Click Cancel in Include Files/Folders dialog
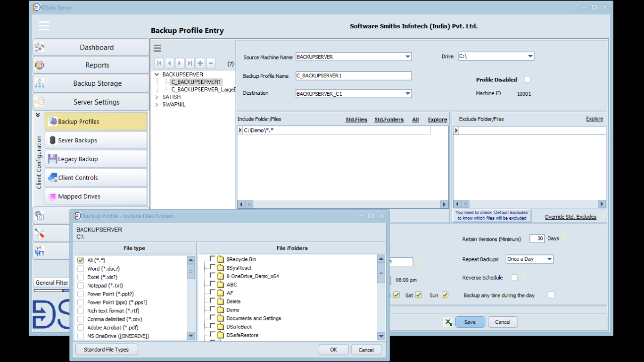The image size is (644, 362). 366,350
